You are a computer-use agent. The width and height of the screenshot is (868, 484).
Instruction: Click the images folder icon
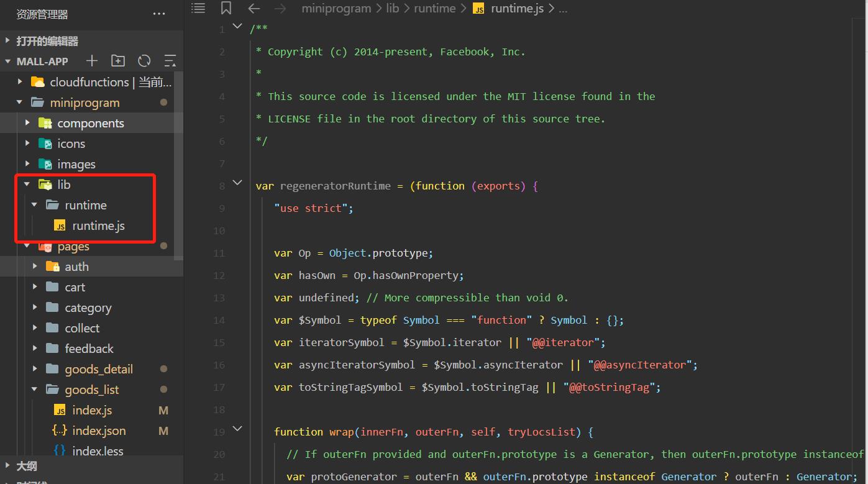[45, 164]
